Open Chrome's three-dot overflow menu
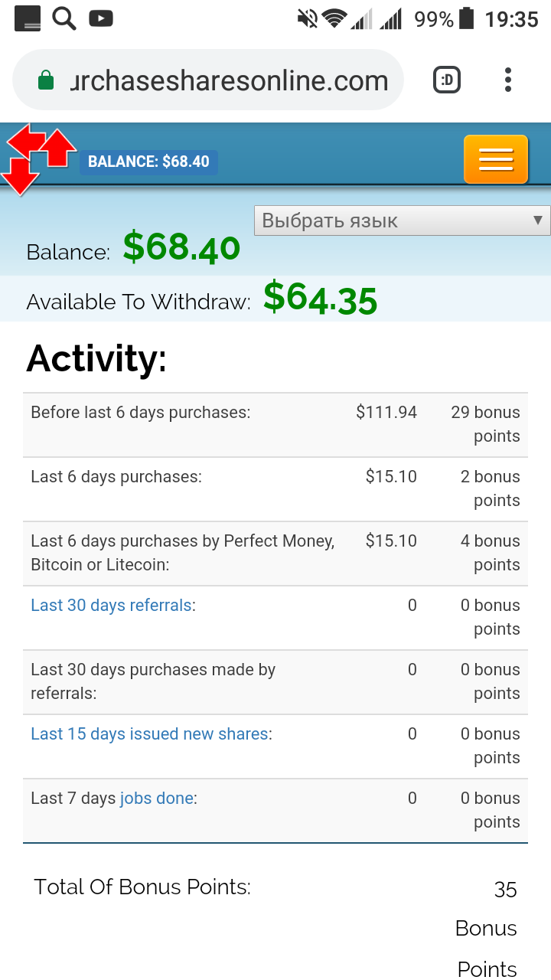The width and height of the screenshot is (551, 980). pos(508,80)
